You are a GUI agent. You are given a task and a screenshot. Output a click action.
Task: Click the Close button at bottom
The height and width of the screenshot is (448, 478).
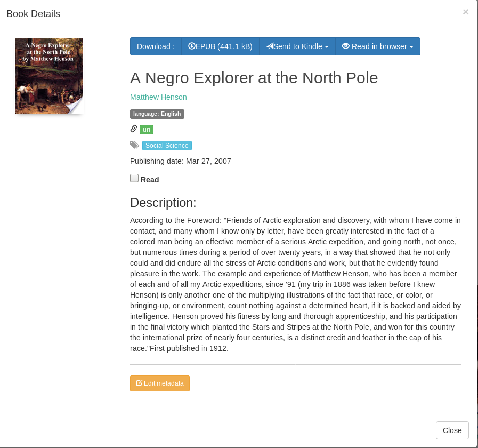click(452, 430)
